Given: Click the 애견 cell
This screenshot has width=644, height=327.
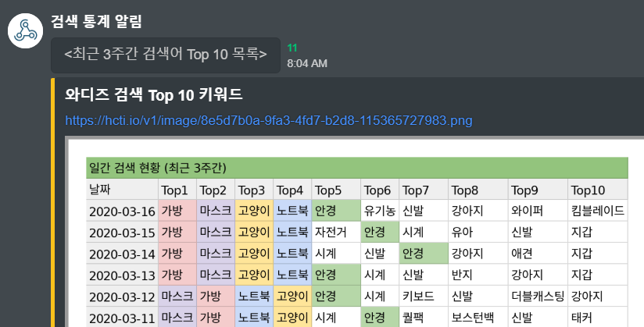Looking at the screenshot, I should pyautogui.click(x=538, y=254).
